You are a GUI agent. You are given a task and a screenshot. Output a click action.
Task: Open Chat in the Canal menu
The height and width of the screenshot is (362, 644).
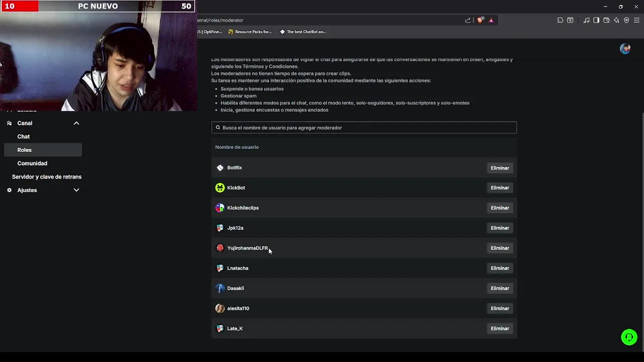click(24, 137)
